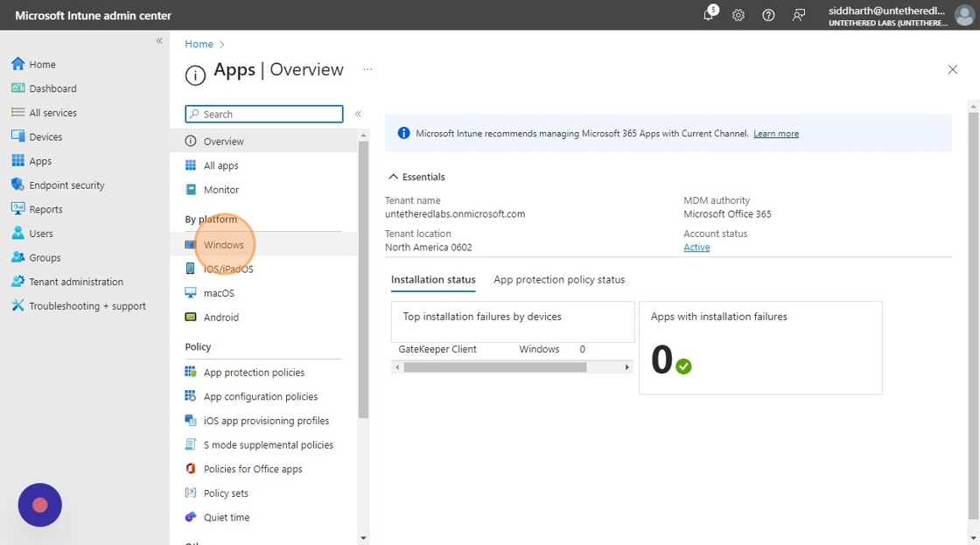980x545 pixels.
Task: Open the user account avatar
Action: pyautogui.click(x=963, y=16)
